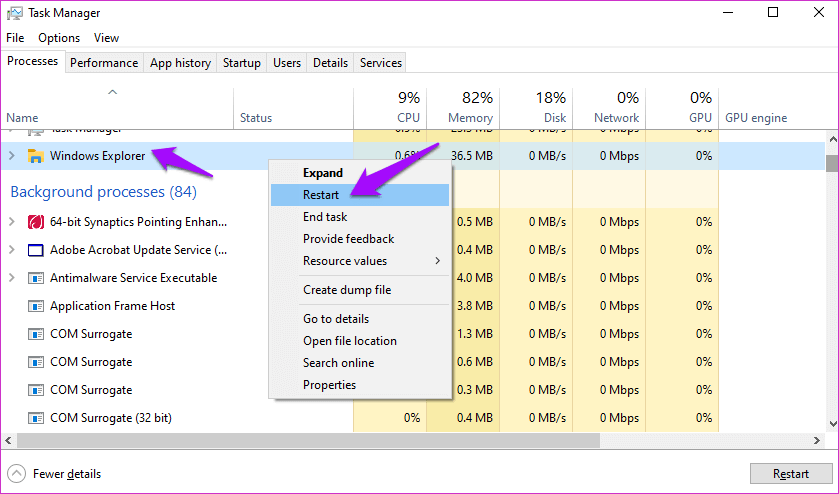Screen dimensions: 839x494
Task: Select the Application Frame Host process name
Action: coord(112,306)
